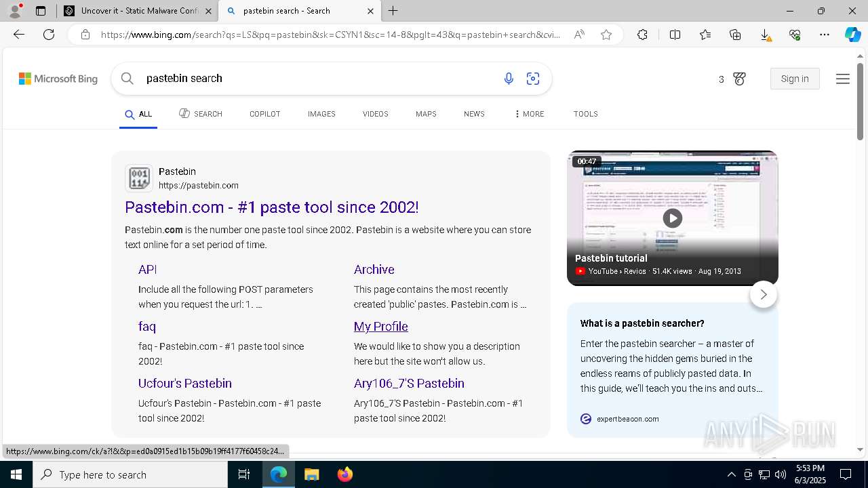
Task: Toggle the Split screen icon
Action: click(x=675, y=35)
